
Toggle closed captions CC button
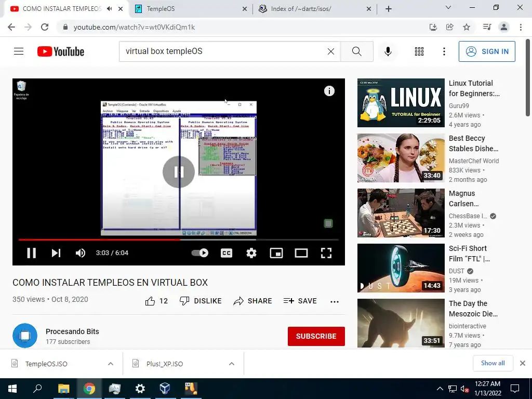[227, 253]
